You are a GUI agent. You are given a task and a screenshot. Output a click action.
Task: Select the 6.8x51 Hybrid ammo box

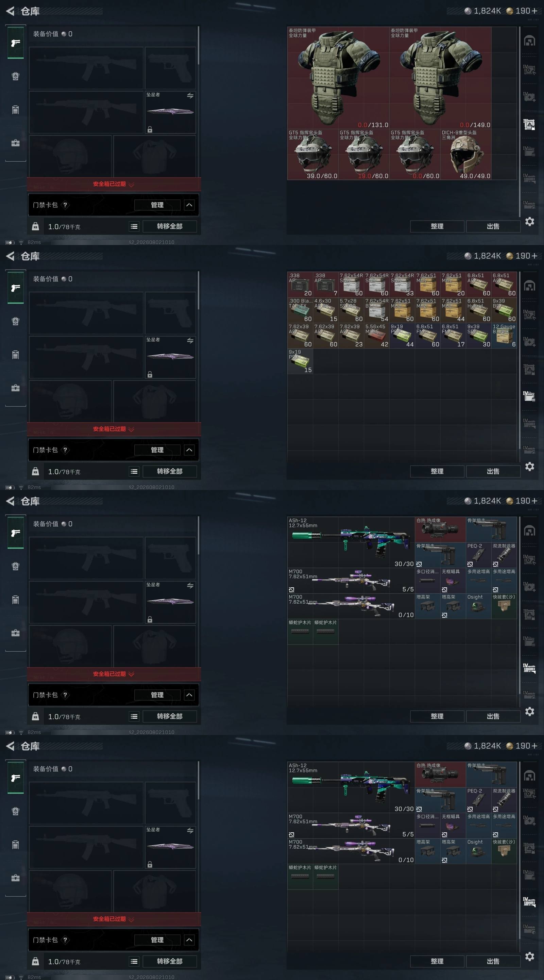pos(479,310)
